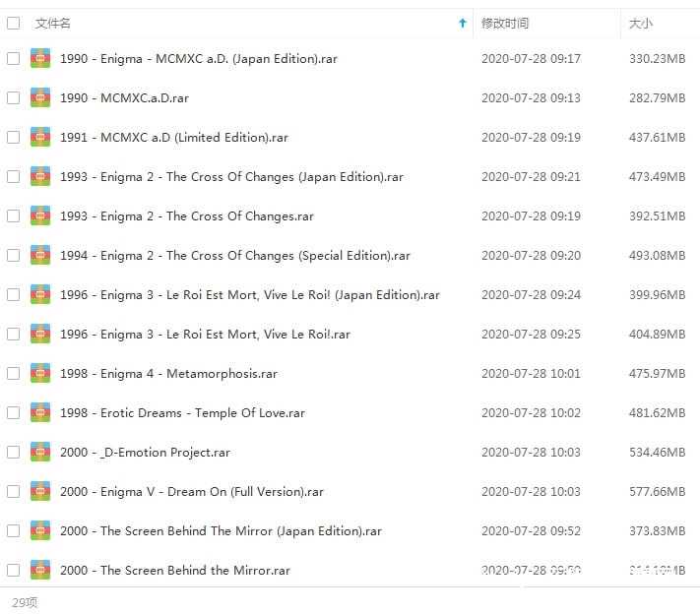Open 1998 - Erotic Dreams - Temple Of Love.rar

[182, 412]
